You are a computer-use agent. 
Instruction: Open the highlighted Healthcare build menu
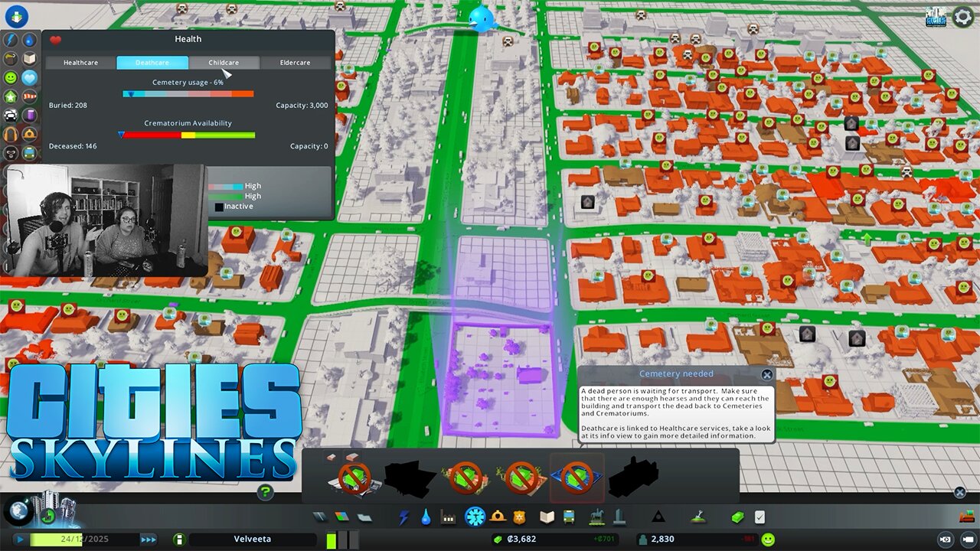pyautogui.click(x=475, y=517)
